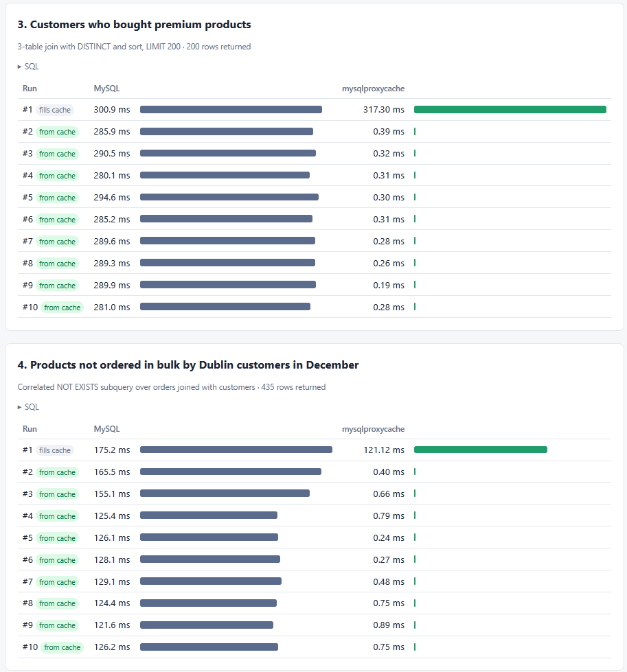
Task: Expand SQL for Customers who bought premium products
Action: click(x=28, y=67)
